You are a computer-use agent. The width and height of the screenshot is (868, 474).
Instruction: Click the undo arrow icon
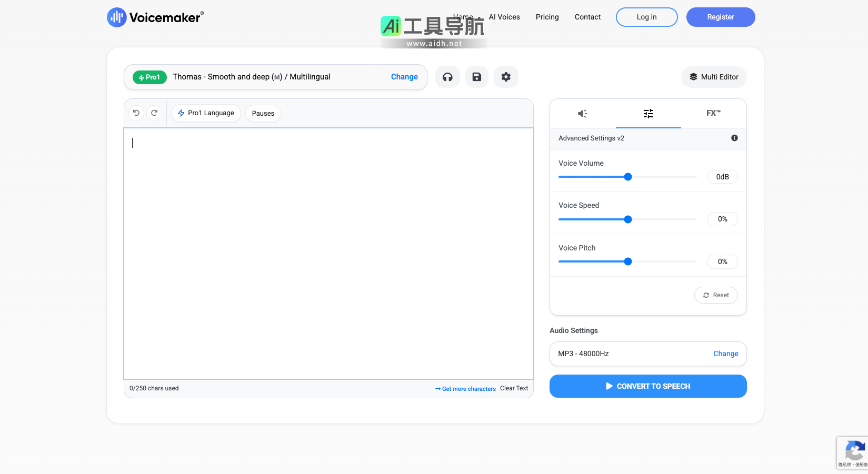click(136, 113)
